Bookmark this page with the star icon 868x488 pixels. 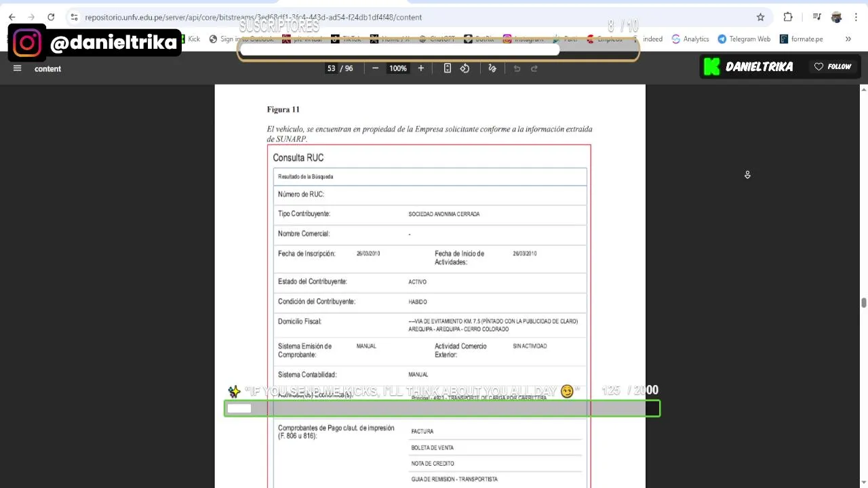pos(760,17)
